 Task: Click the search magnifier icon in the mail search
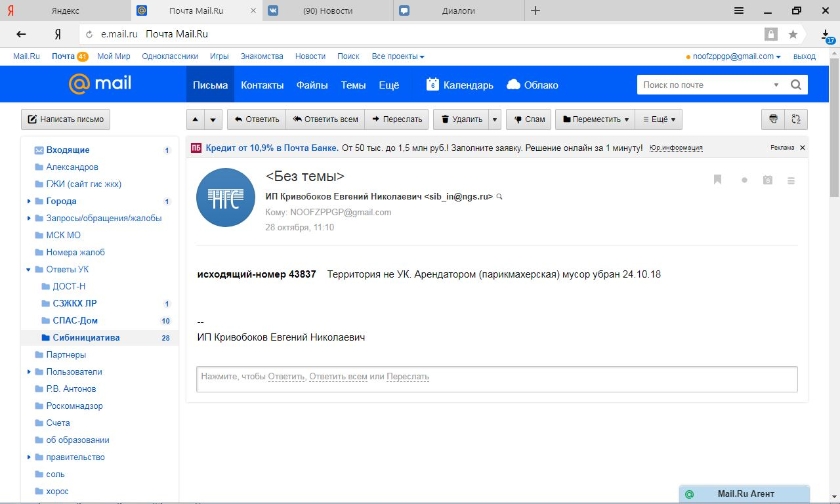point(796,85)
